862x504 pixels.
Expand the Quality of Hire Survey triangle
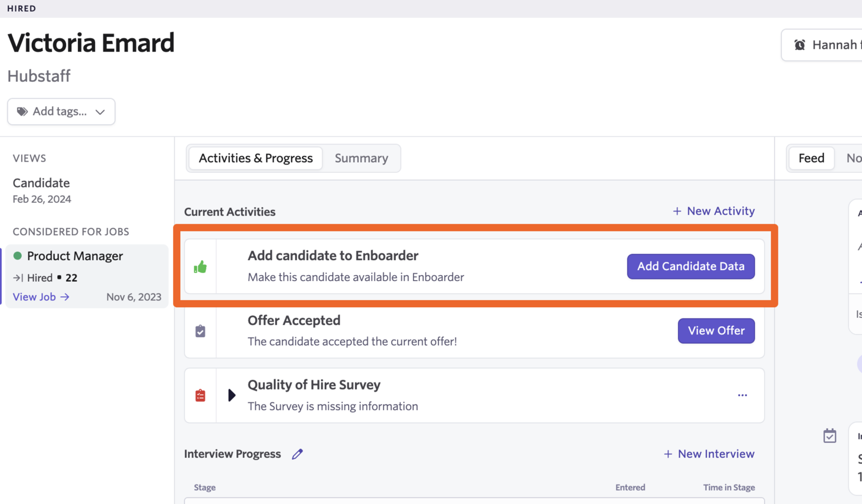click(x=232, y=395)
